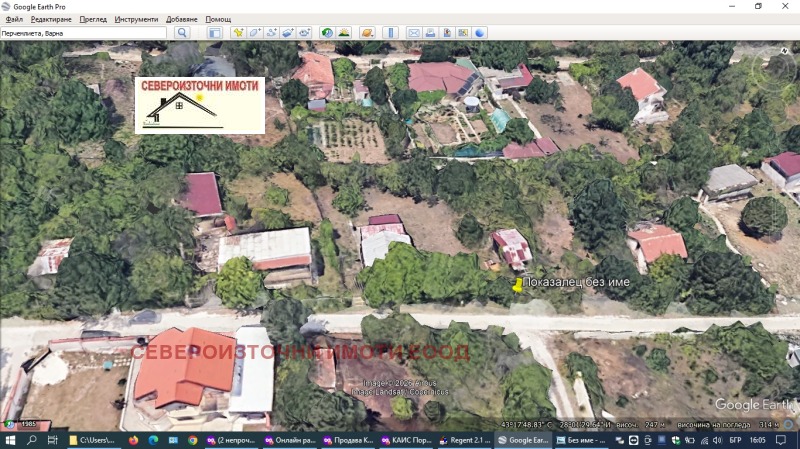
Task: Launch Chrome from the taskbar
Action: pos(192,440)
